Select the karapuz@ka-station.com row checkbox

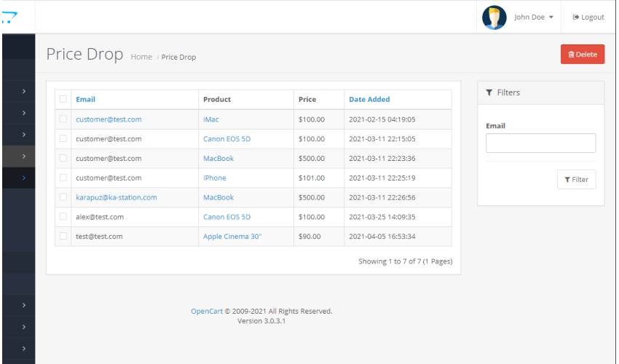point(63,197)
